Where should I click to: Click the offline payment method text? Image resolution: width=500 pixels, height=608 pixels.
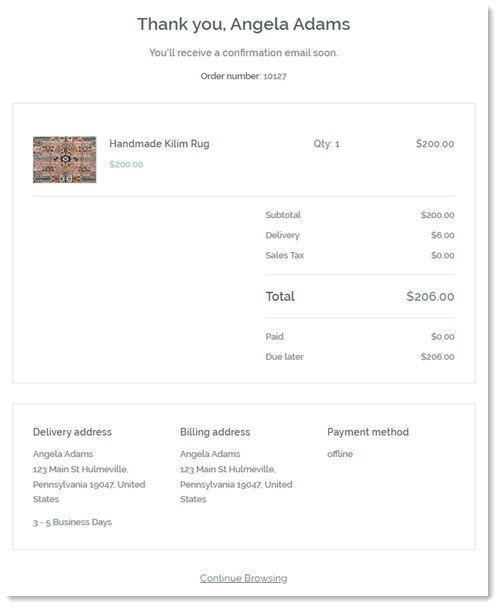tap(340, 454)
